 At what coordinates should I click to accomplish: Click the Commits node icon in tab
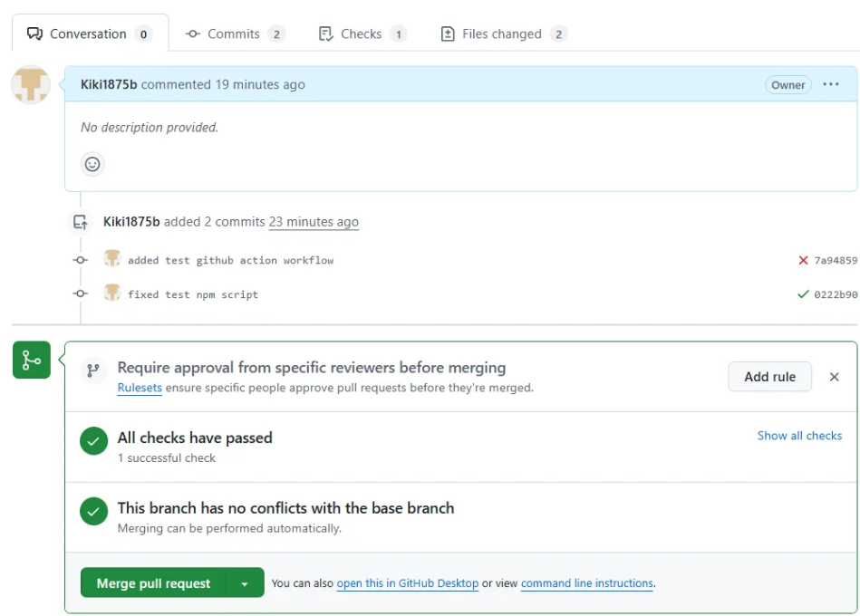click(192, 34)
